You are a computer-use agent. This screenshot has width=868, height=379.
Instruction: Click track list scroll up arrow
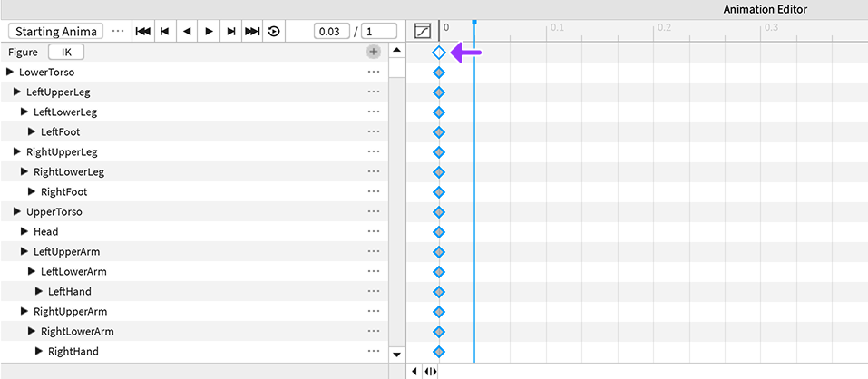point(395,51)
